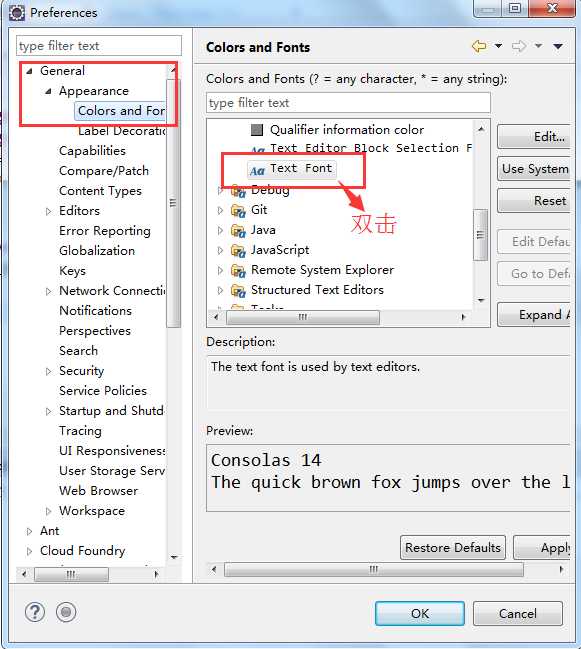The height and width of the screenshot is (649, 581).
Task: Click the Apply button
Action: 542,548
